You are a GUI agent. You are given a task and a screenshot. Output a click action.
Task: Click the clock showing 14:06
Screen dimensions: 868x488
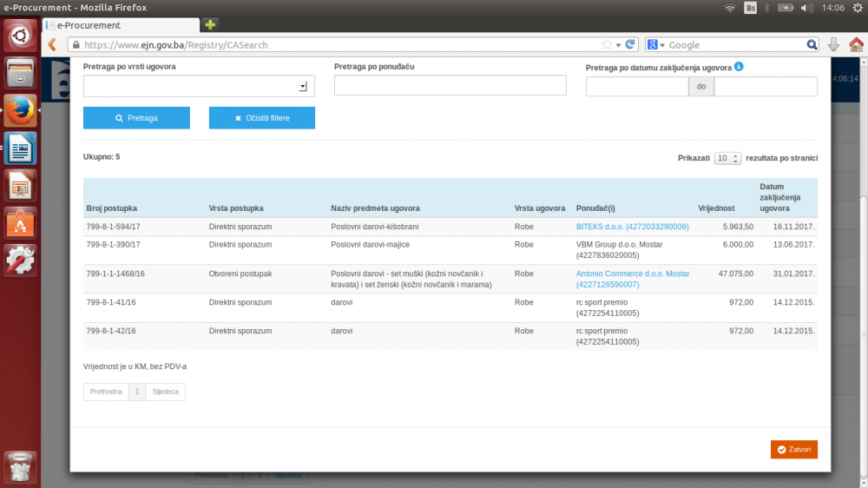pos(832,8)
